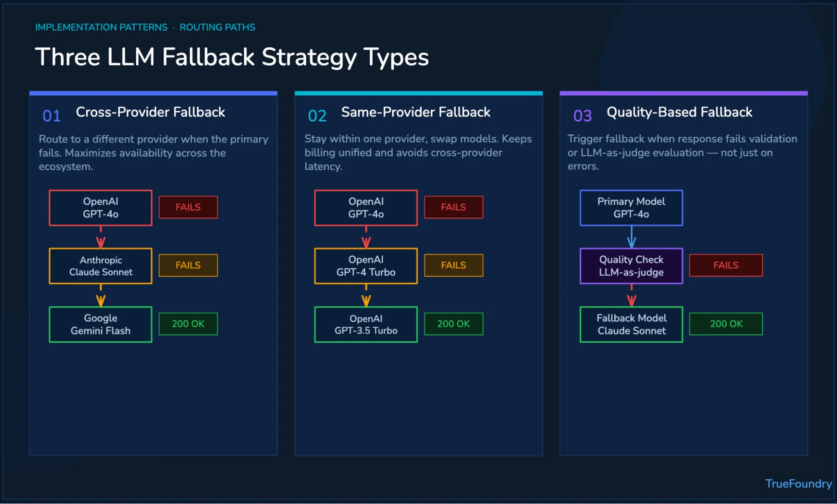Click the TrueFoundry brand text
The height and width of the screenshot is (504, 837).
coord(798,484)
